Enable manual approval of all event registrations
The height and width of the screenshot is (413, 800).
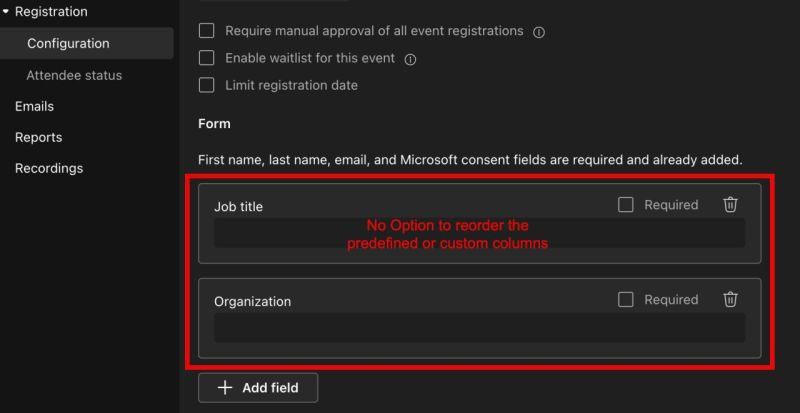207,31
